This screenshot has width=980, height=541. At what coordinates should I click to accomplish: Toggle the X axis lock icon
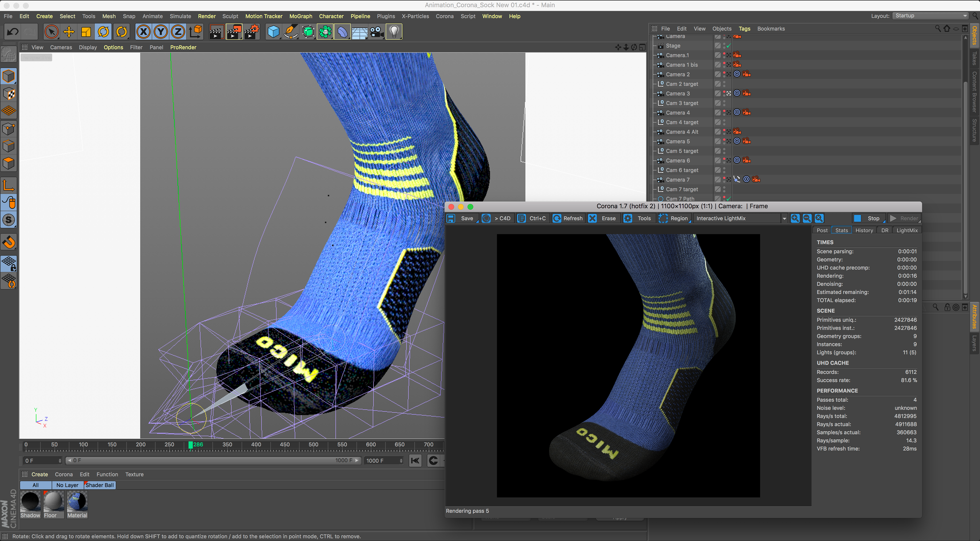click(143, 32)
